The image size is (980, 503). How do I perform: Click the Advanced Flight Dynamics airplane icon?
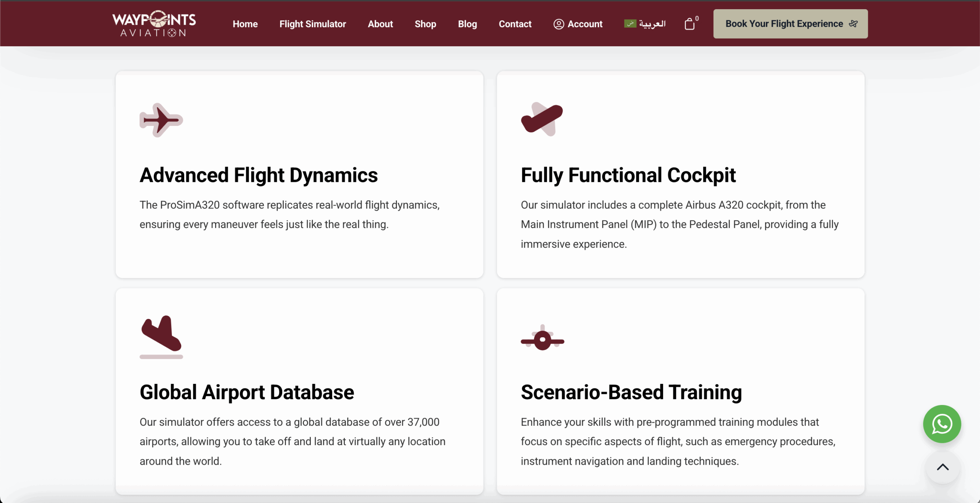[x=161, y=120]
